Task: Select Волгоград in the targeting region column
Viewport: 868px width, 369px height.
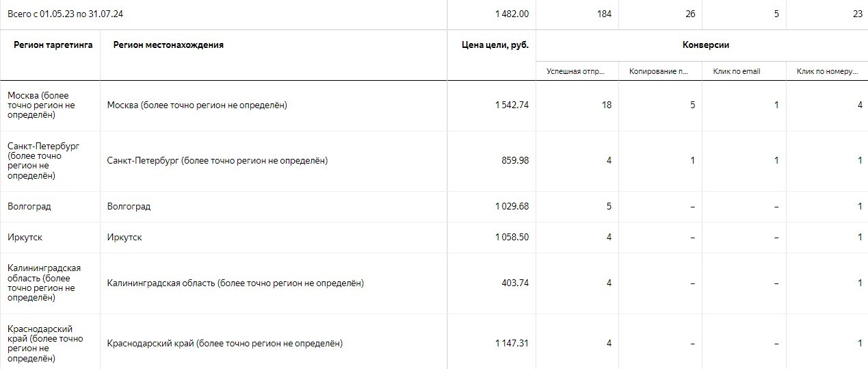Action: pyautogui.click(x=29, y=207)
